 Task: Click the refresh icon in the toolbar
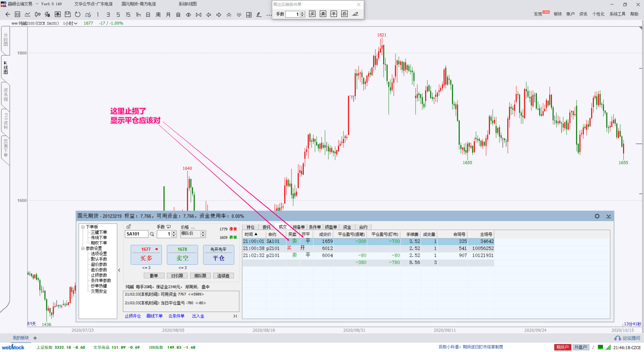click(78, 14)
